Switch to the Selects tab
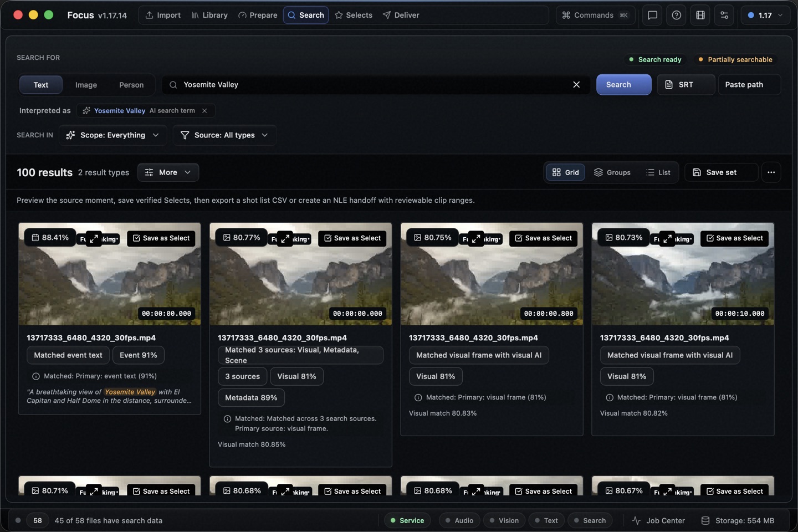 click(354, 15)
